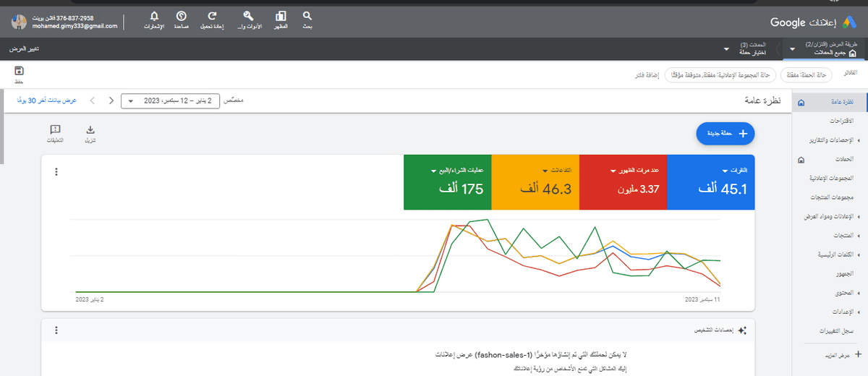Select the green purchases/sales metric card
868x376 pixels.
pyautogui.click(x=447, y=181)
